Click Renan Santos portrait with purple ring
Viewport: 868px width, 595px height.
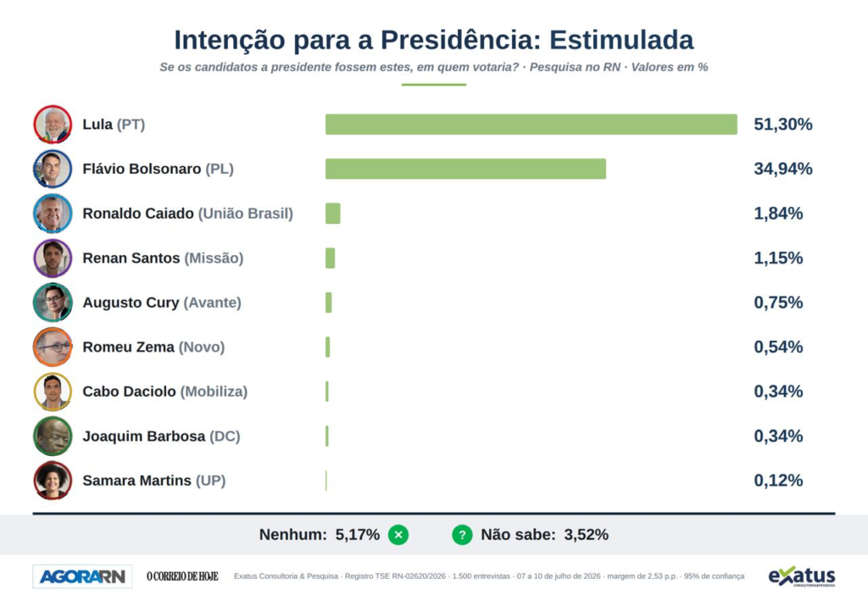pos(53,258)
